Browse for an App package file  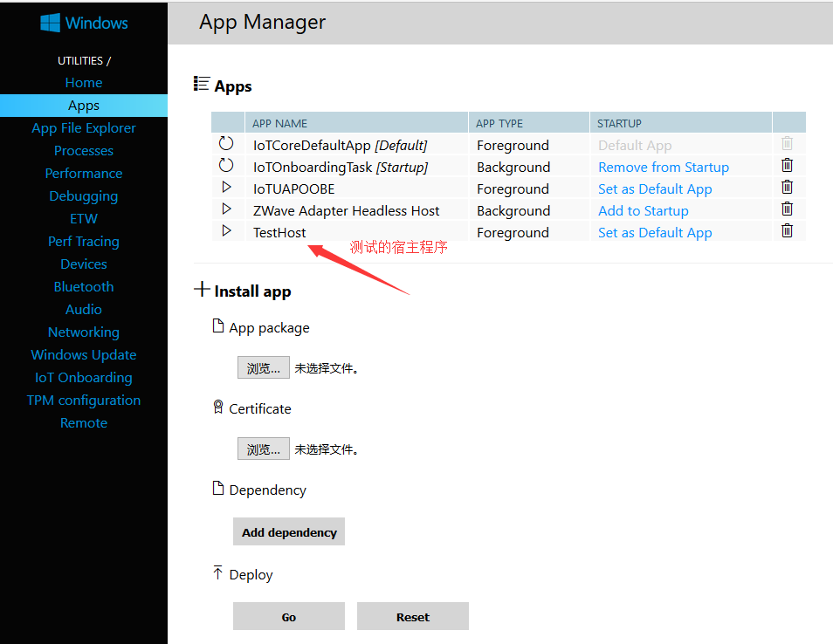[264, 367]
